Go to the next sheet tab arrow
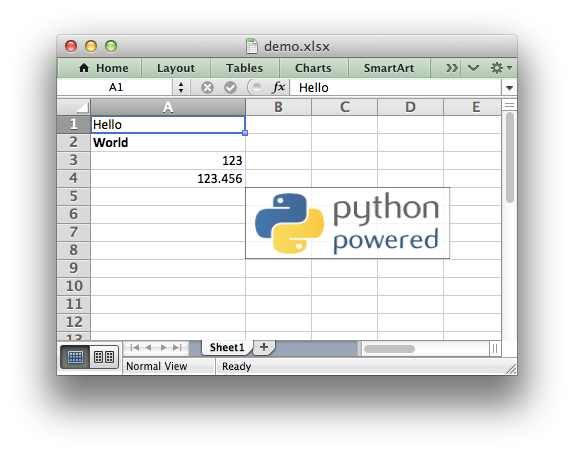 click(x=163, y=347)
